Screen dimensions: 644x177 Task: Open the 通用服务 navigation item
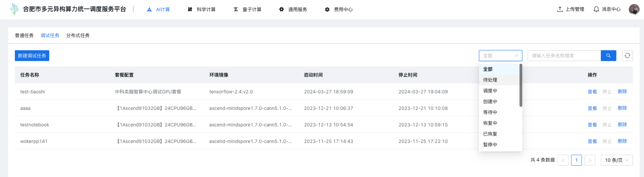[x=293, y=9]
